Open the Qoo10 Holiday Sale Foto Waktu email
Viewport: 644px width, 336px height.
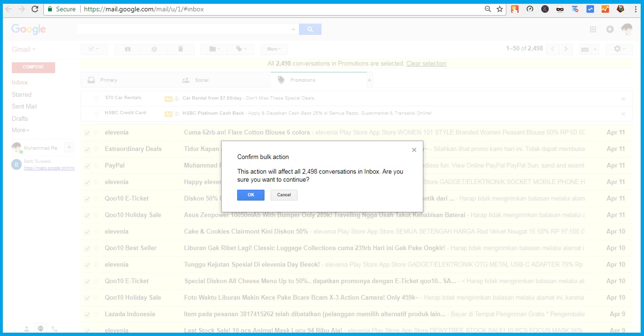coord(356,298)
